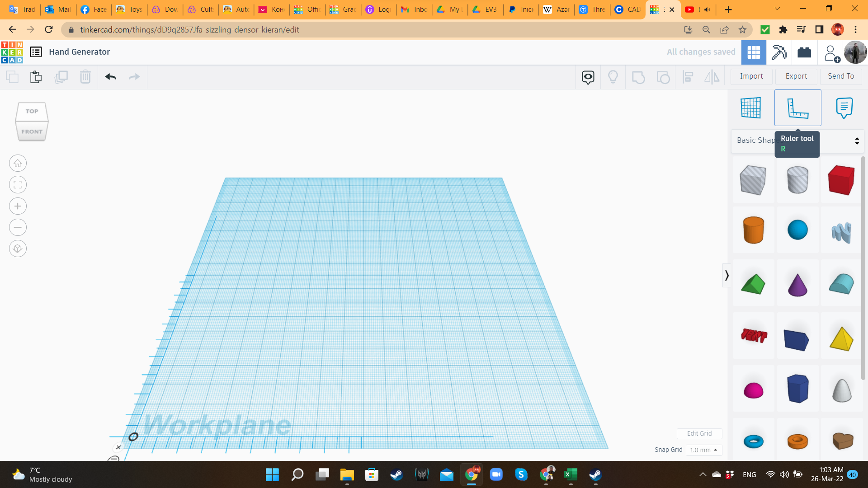Screen dimensions: 868x488
Task: Click the TOP face of view cube
Action: [32, 111]
